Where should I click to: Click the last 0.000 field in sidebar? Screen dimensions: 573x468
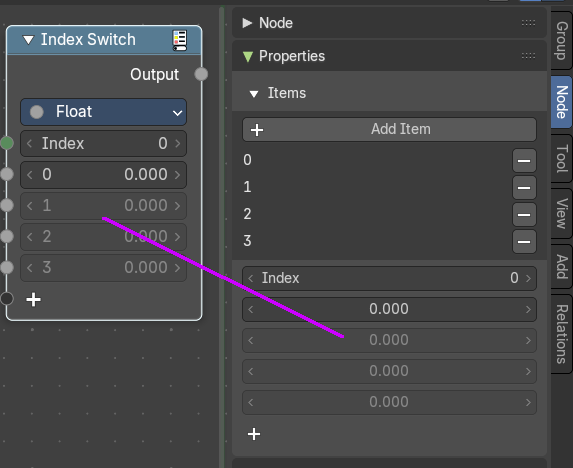[389, 402]
